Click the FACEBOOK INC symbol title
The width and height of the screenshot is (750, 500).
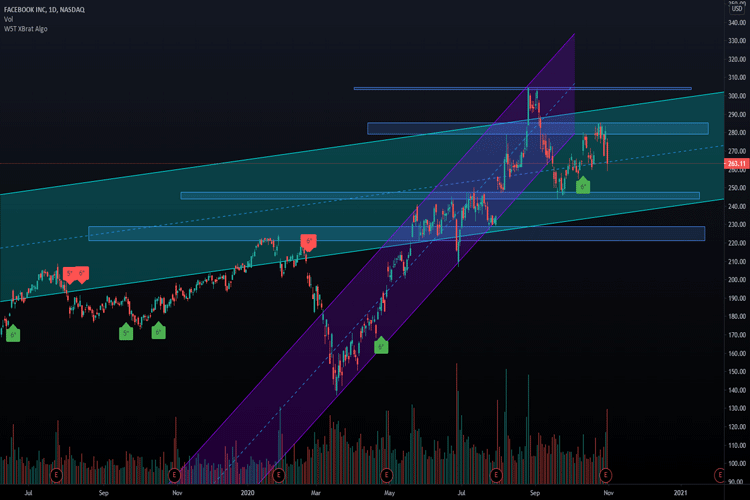click(40, 9)
